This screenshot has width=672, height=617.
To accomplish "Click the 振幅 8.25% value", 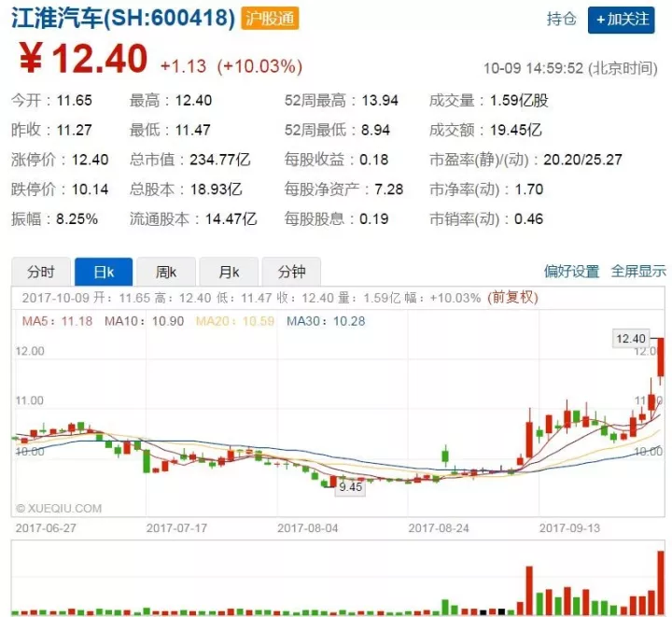I will coord(77,219).
